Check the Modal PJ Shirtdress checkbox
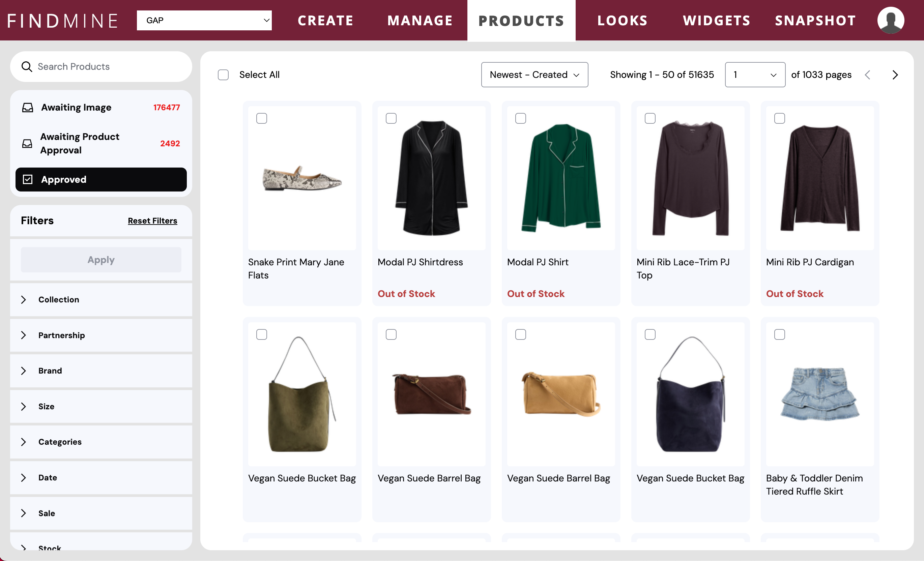 (x=391, y=118)
